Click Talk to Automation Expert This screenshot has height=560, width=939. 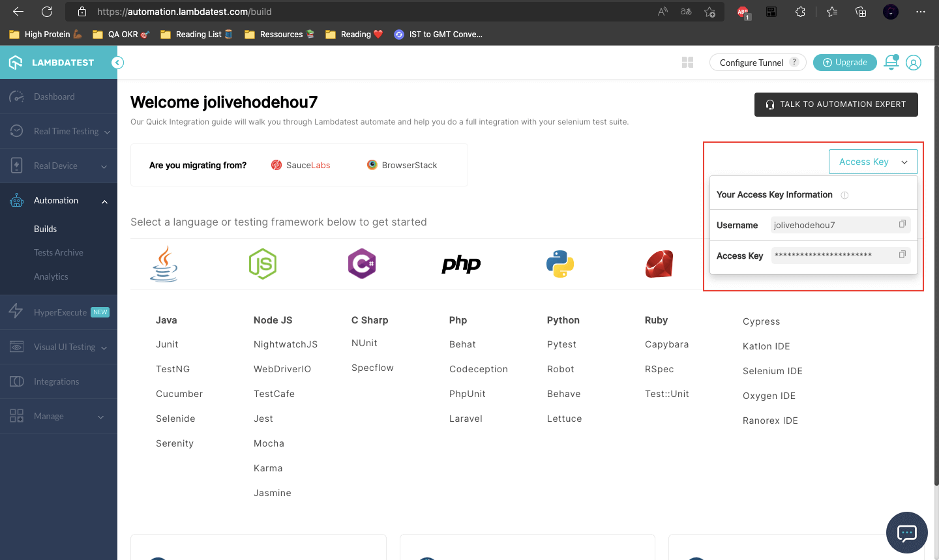click(836, 104)
